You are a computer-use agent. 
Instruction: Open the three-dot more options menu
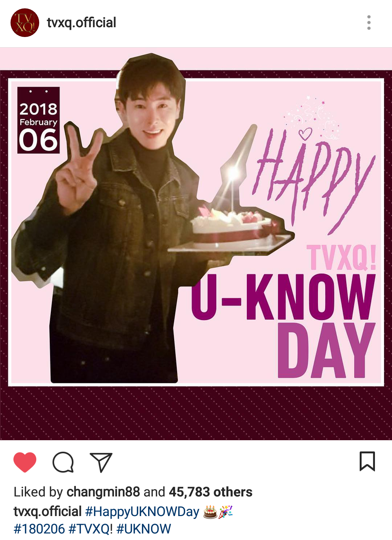(x=369, y=22)
